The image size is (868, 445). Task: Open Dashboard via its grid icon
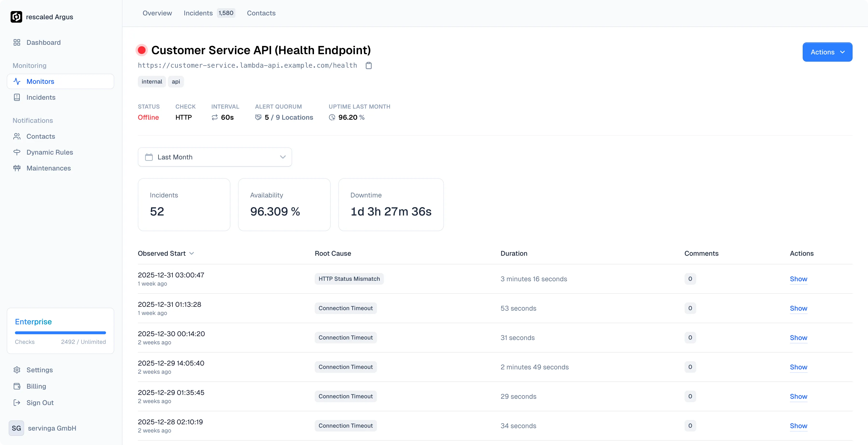17,42
